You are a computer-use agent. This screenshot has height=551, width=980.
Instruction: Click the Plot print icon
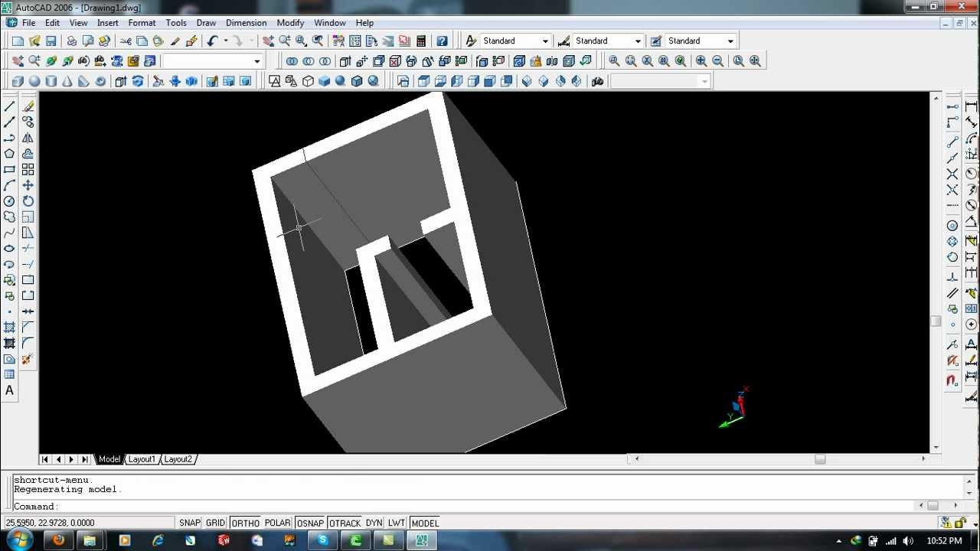[71, 41]
